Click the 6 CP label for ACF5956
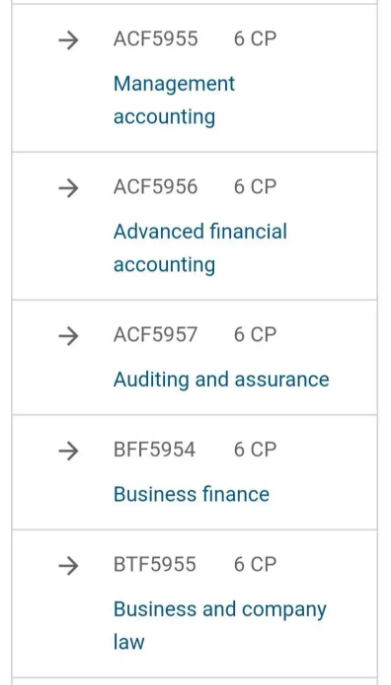391x685 pixels. click(255, 187)
